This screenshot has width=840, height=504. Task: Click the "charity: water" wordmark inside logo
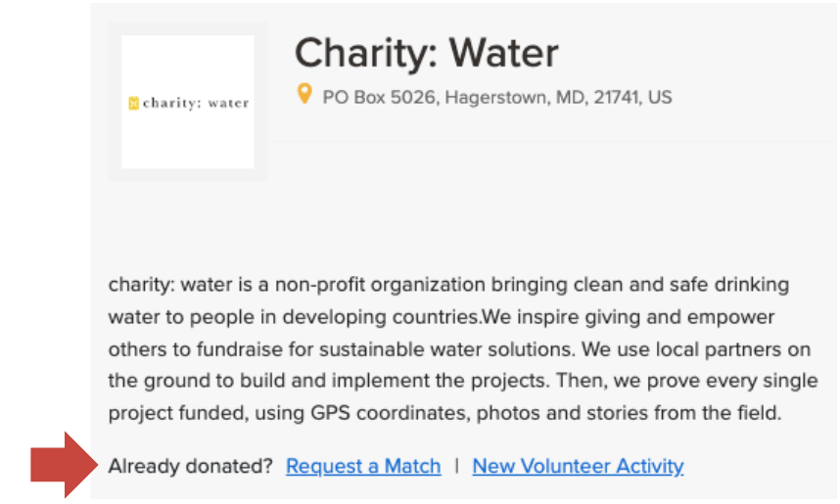click(196, 103)
